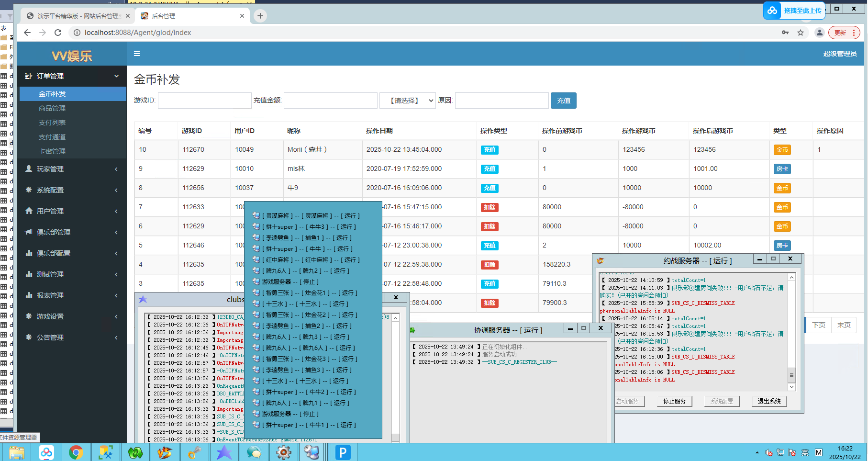Viewport: 868px width, 461px height.
Task: Open Chrome from the Windows taskbar
Action: [x=76, y=452]
